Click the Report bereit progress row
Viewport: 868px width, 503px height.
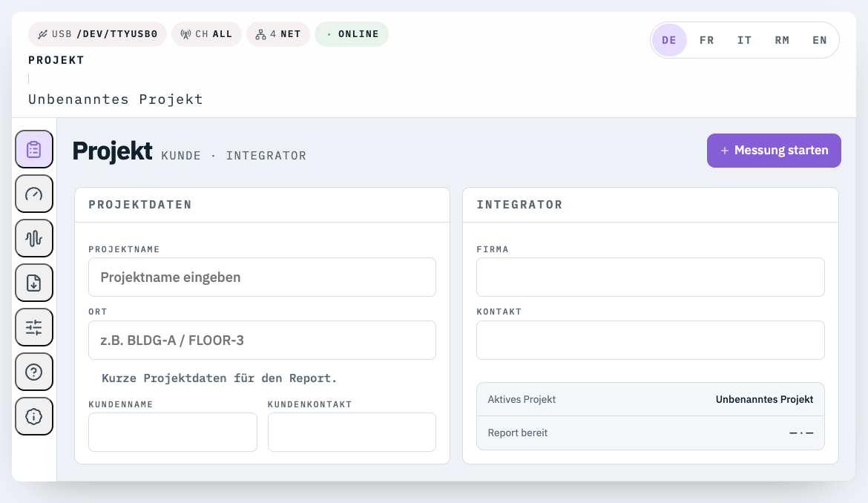[651, 433]
